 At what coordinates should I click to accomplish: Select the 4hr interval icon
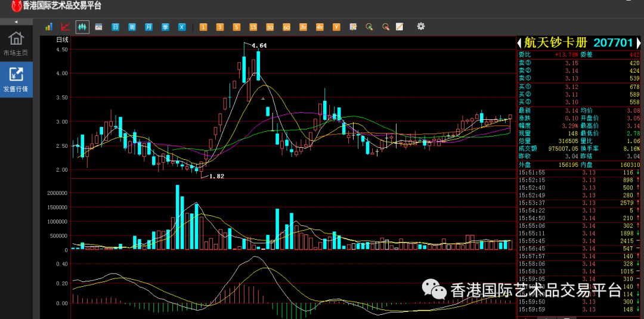pos(320,27)
